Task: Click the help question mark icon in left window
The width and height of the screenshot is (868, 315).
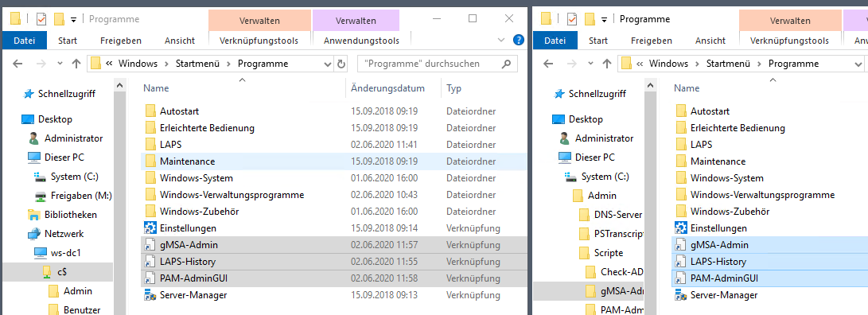Action: tap(518, 40)
